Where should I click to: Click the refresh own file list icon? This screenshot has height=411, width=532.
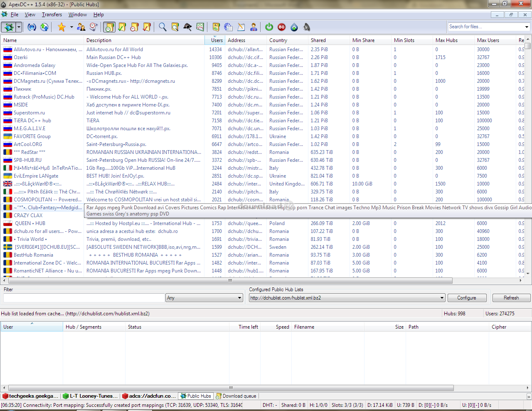[228, 27]
